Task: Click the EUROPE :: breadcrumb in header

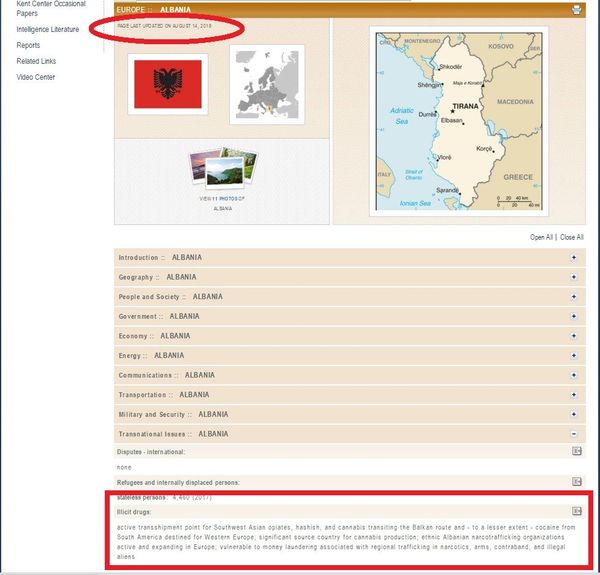Action: pos(134,10)
